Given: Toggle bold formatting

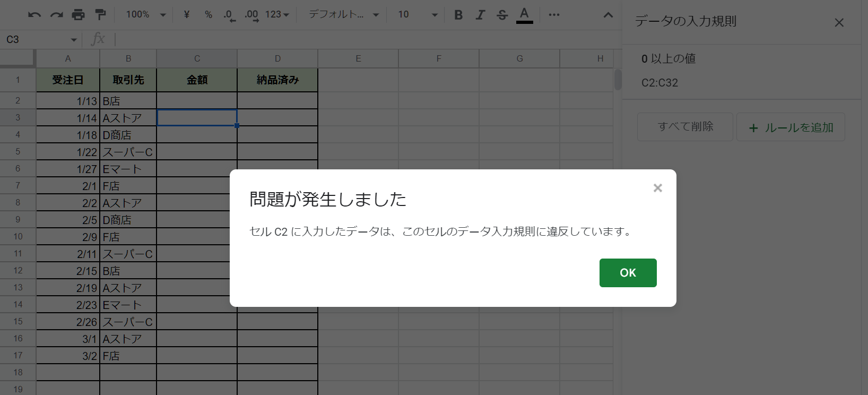Looking at the screenshot, I should point(458,15).
